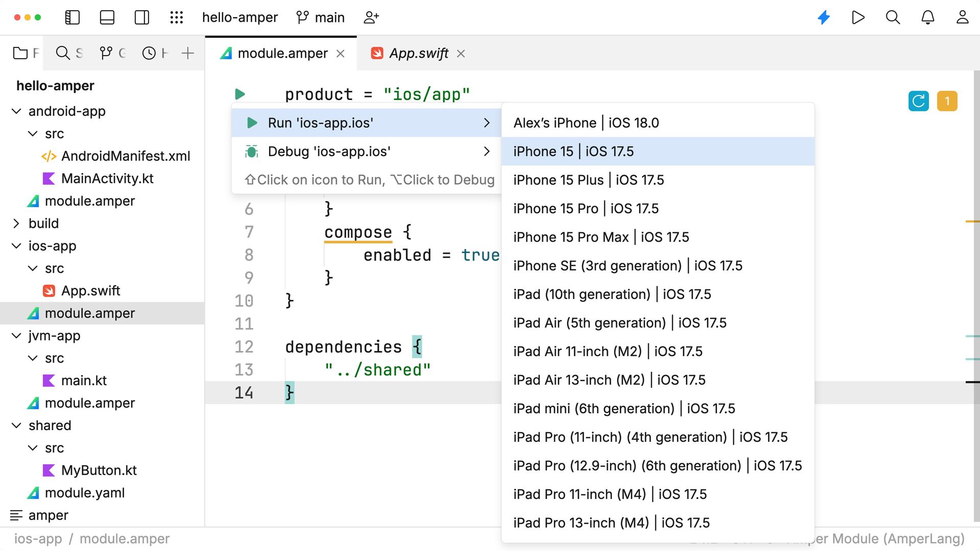The image size is (980, 551).
Task: Choose iPad Pro 11-inch (M4) simulator
Action: pos(658,494)
